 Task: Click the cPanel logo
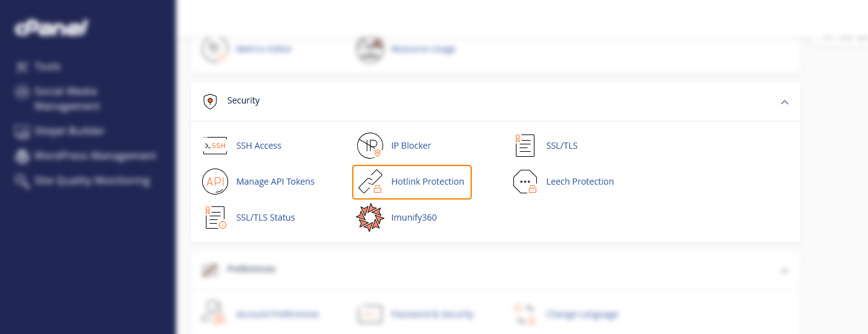[51, 28]
